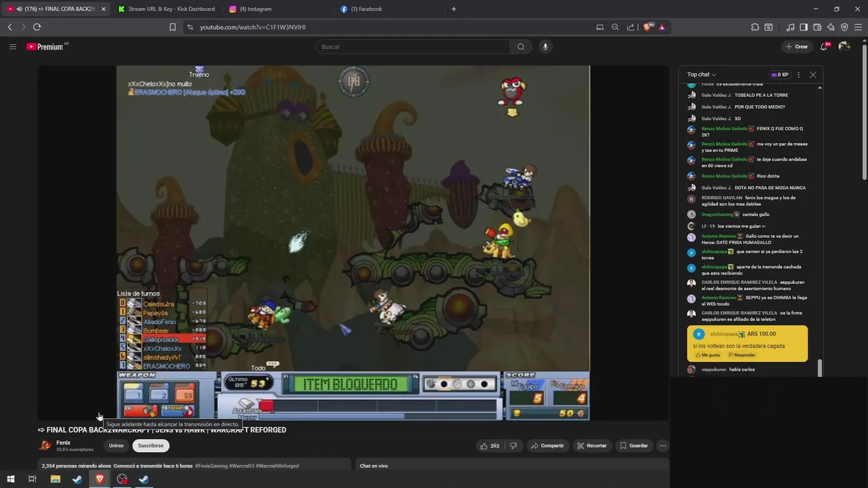868x488 pixels.
Task: Open the Fenix channel name link
Action: (x=63, y=443)
